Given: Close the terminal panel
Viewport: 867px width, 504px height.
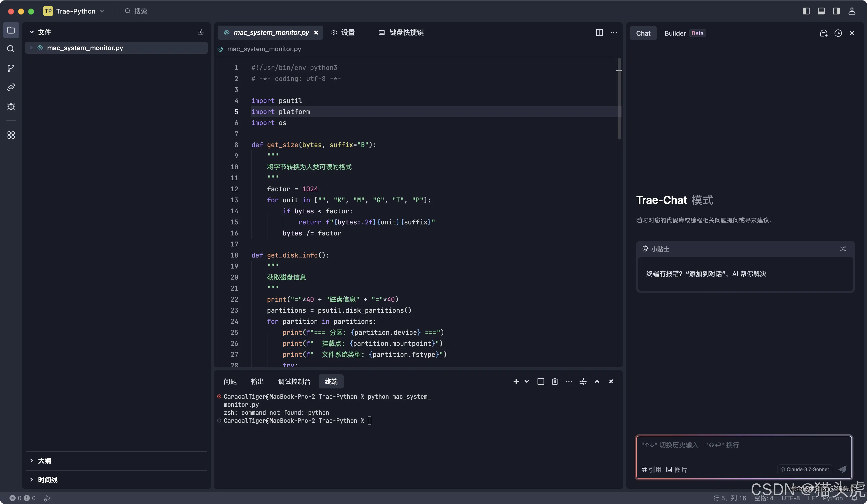Looking at the screenshot, I should 611,382.
